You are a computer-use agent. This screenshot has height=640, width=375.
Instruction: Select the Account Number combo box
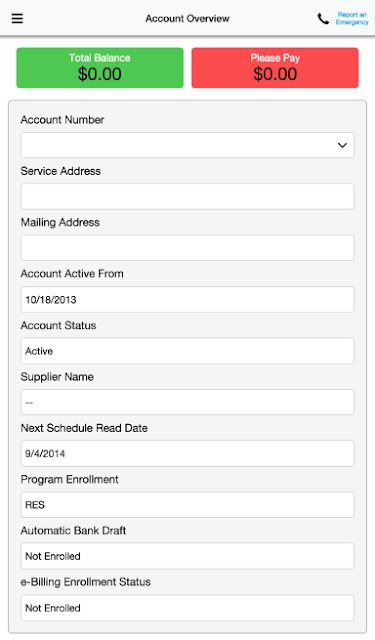point(187,145)
